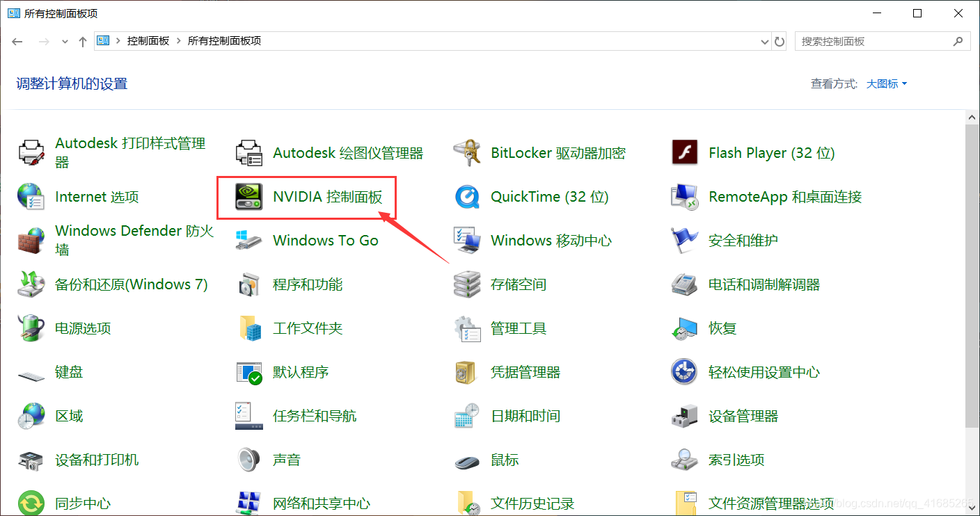The height and width of the screenshot is (516, 980).
Task: Click the search magnifier icon
Action: click(x=959, y=42)
